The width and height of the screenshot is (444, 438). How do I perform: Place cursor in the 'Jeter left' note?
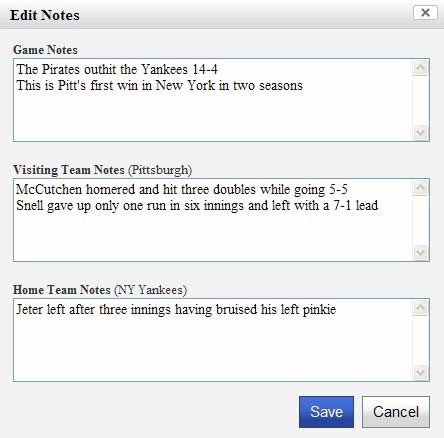click(x=176, y=309)
